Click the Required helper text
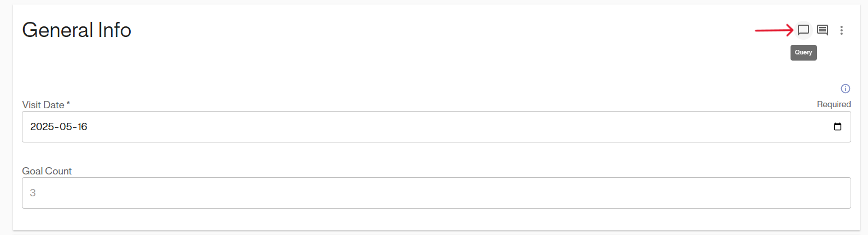868x235 pixels. pos(834,104)
